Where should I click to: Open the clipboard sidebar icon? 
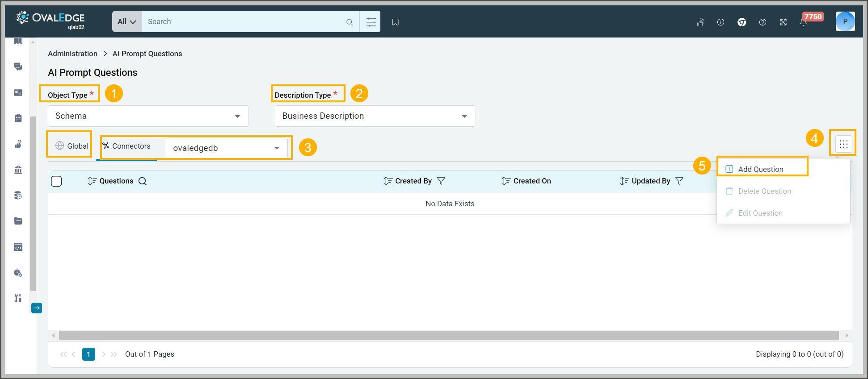point(18,118)
